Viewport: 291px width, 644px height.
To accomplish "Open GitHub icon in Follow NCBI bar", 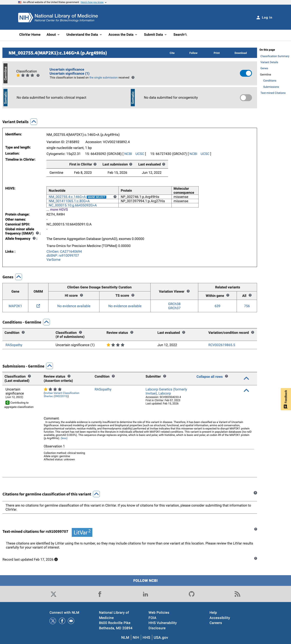I will tap(192, 594).
